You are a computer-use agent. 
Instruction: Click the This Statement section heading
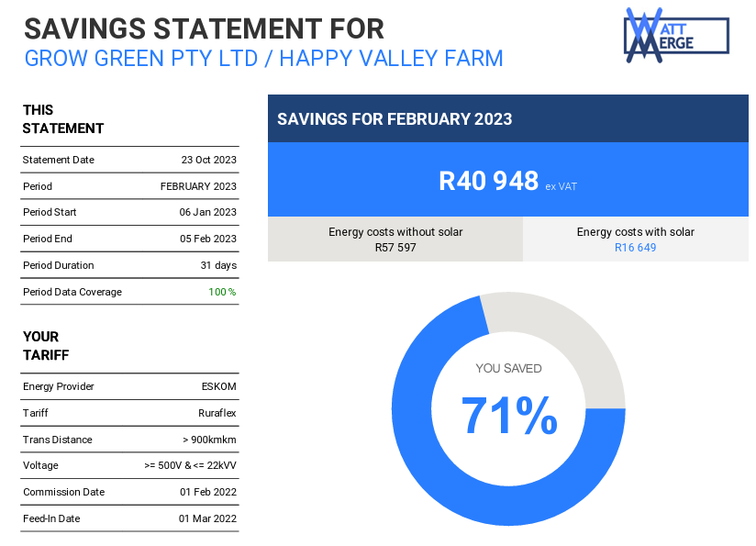coord(63,119)
